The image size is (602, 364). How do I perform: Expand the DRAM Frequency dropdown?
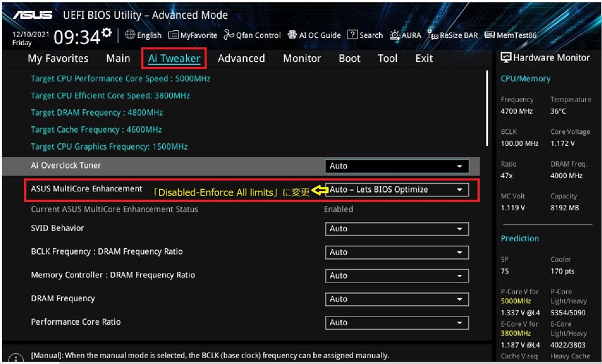397,299
